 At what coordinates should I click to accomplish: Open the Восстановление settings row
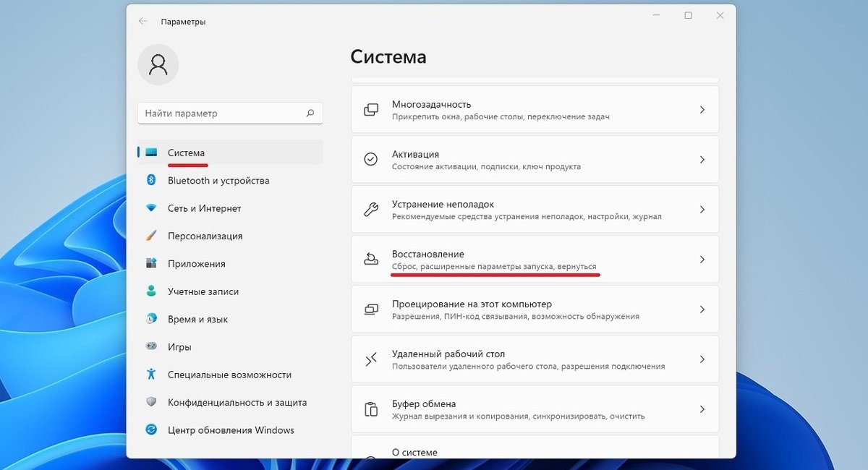(535, 259)
